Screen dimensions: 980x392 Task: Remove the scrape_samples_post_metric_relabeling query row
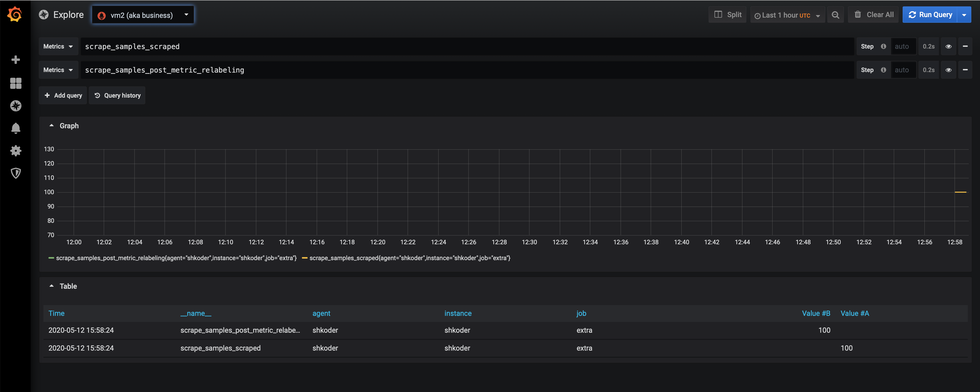(965, 70)
